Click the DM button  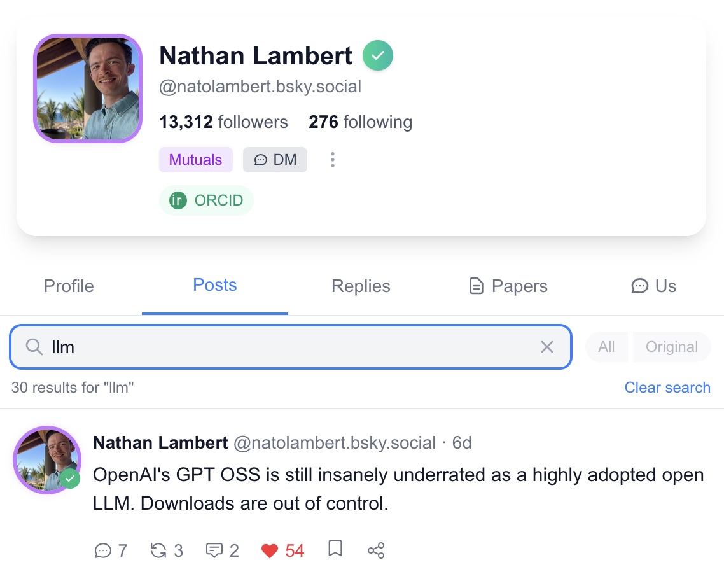coord(275,160)
